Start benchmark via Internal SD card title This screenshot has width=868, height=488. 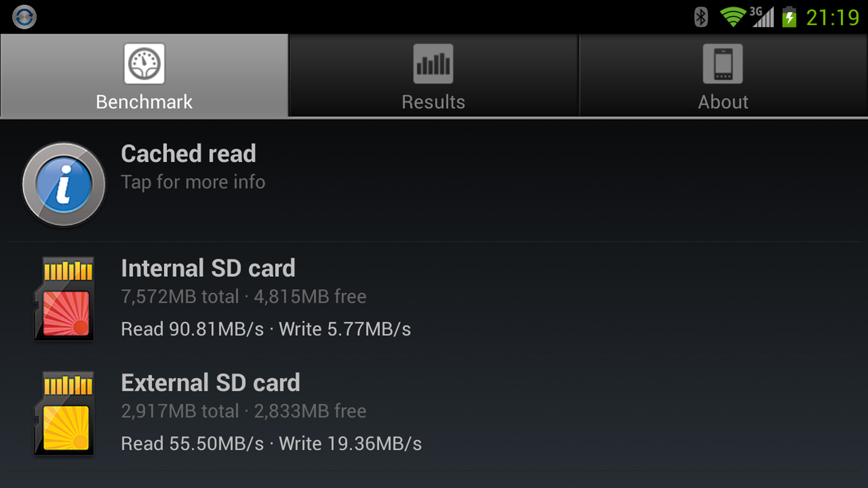click(x=208, y=268)
